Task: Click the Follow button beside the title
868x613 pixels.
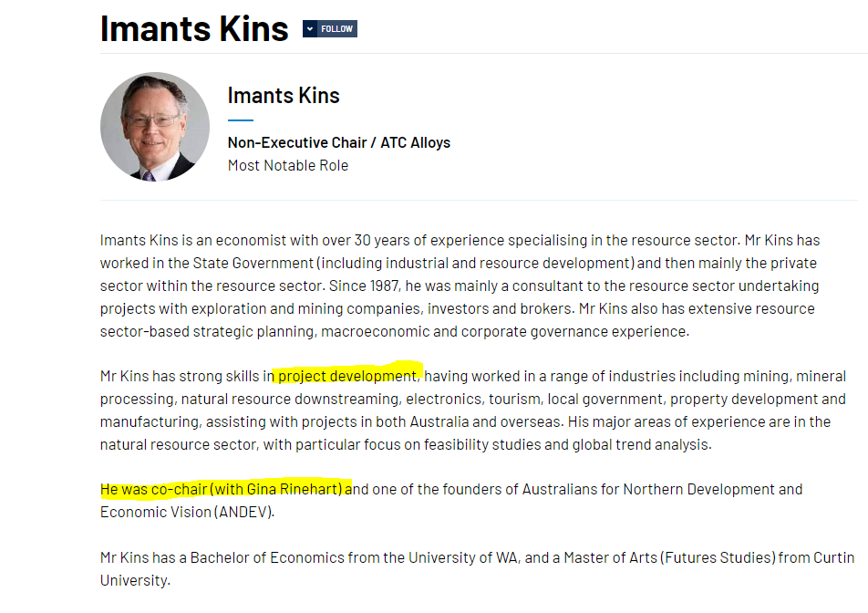Action: click(330, 29)
